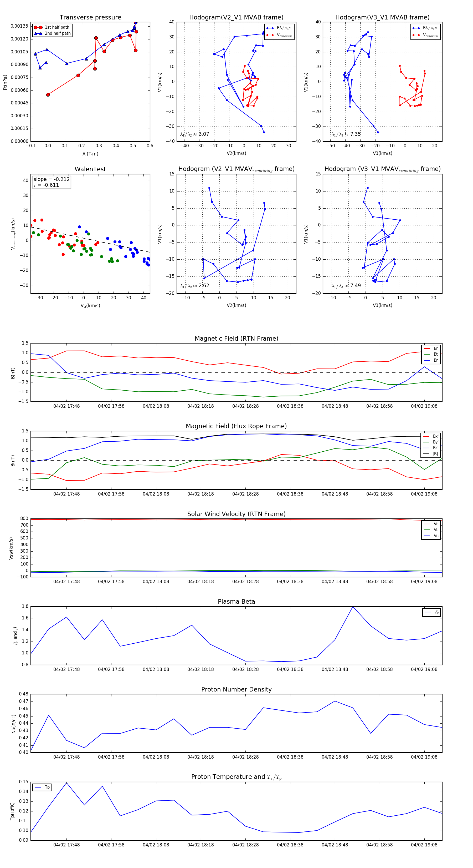Screen dimensions: 473x868
Task: Select the Bx' legend entry
Action: coord(431,436)
